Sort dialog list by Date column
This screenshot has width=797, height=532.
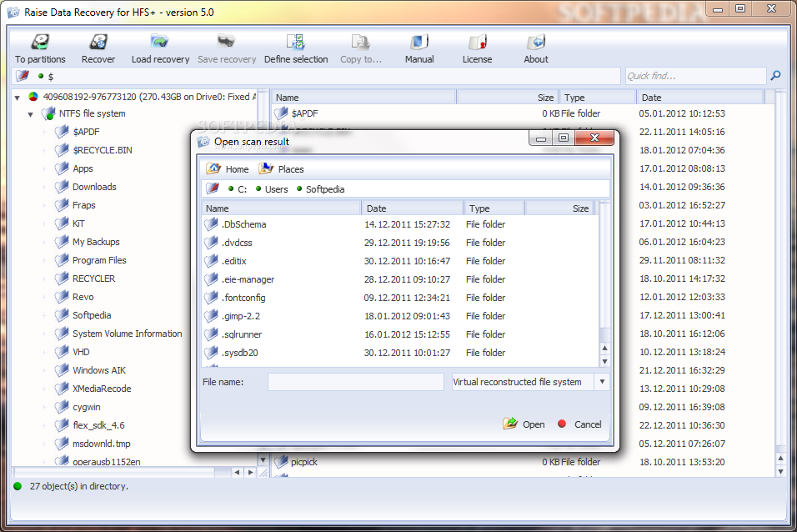[x=413, y=208]
